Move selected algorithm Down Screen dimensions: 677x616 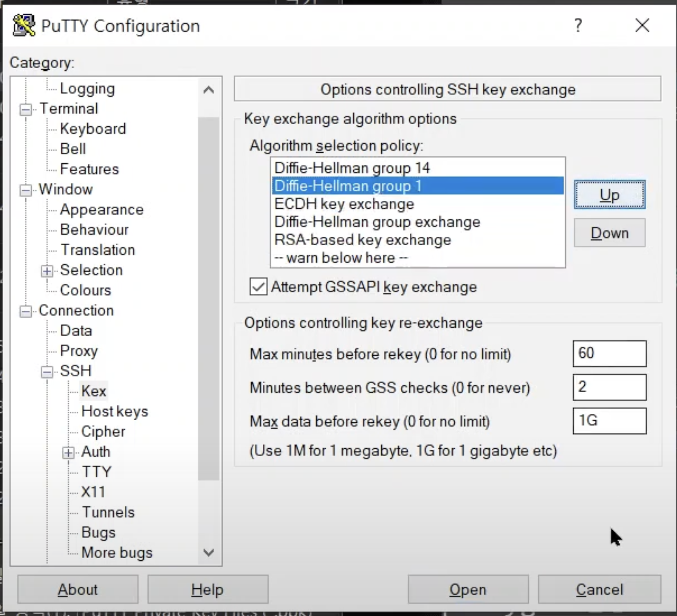609,233
